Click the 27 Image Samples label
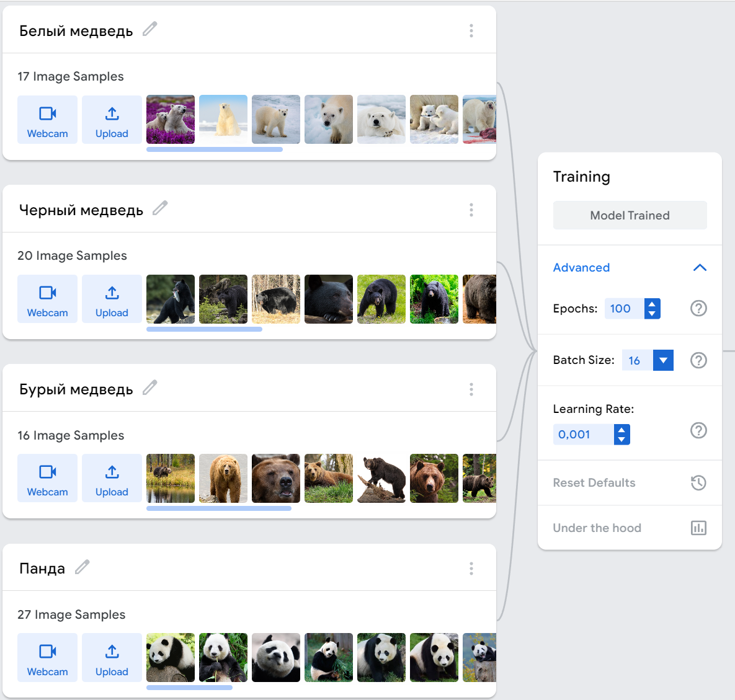Viewport: 735px width, 700px height. tap(71, 614)
